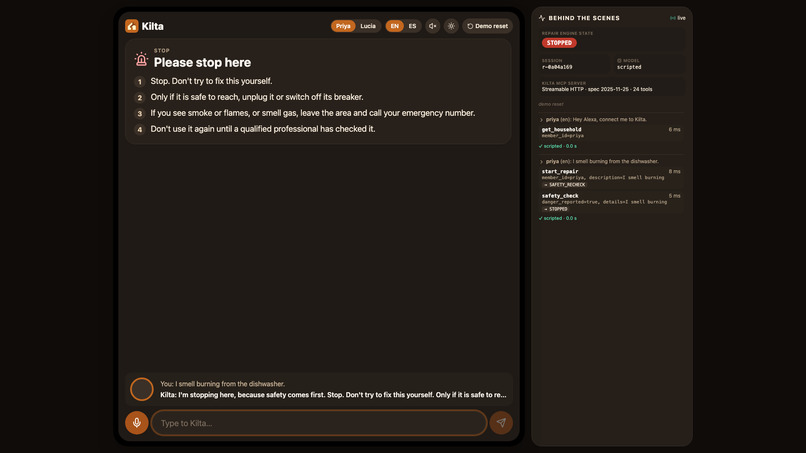Click the circular voice orb avatar
The image size is (806, 453).
[x=141, y=389]
